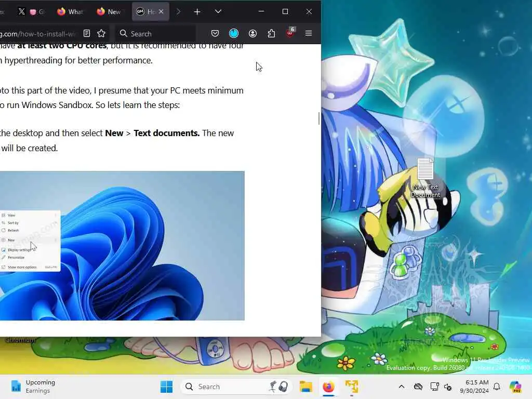Click the 'at least two CPU cores' text
The height and width of the screenshot is (399, 532).
[x=62, y=46]
